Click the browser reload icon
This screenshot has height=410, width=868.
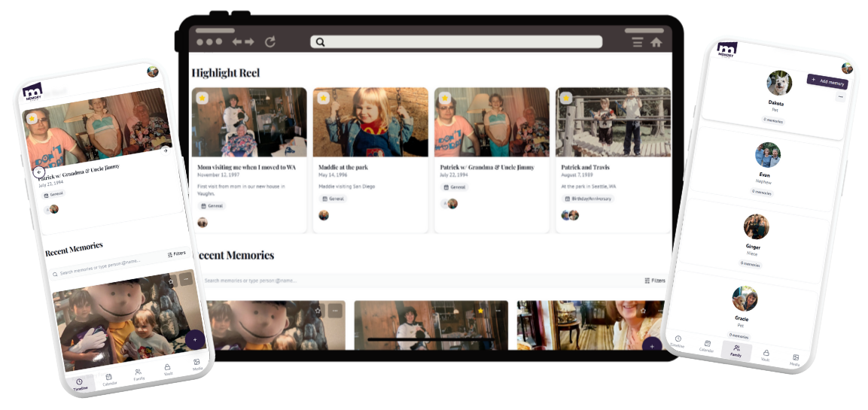coord(270,42)
